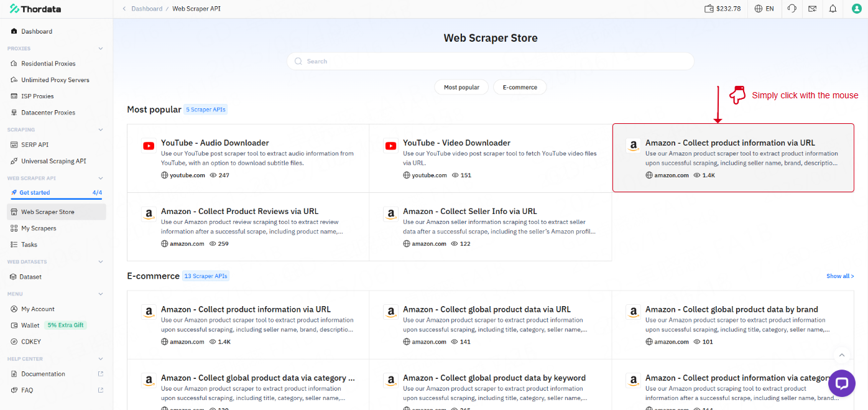Click the Thordata logo
Screen dimensions: 868x410
point(35,9)
